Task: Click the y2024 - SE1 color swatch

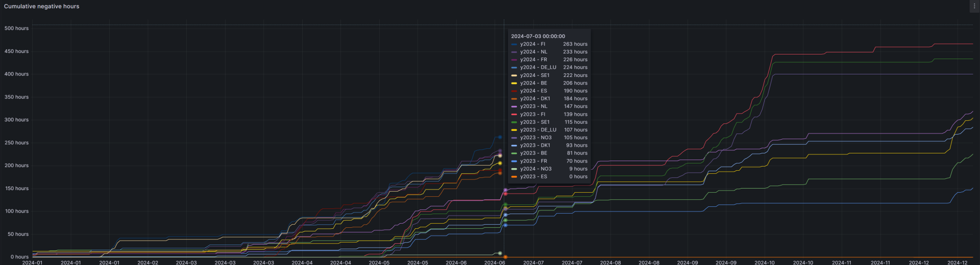Action: tap(514, 75)
